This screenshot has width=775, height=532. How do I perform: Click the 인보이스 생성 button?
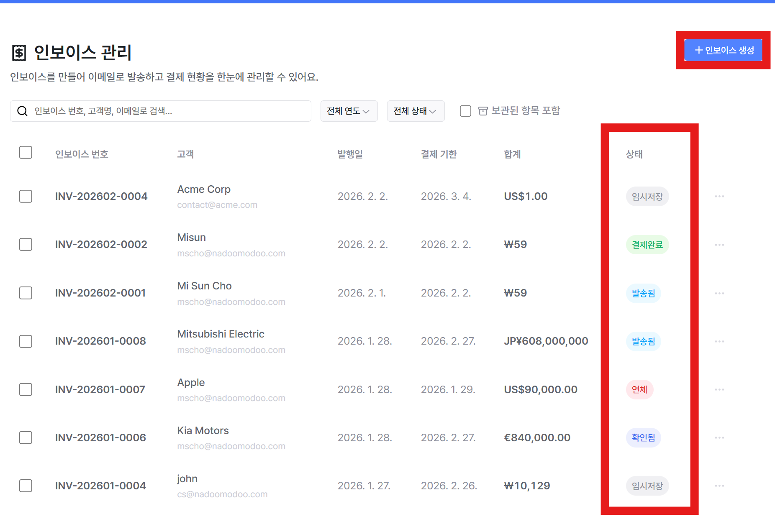(x=723, y=50)
